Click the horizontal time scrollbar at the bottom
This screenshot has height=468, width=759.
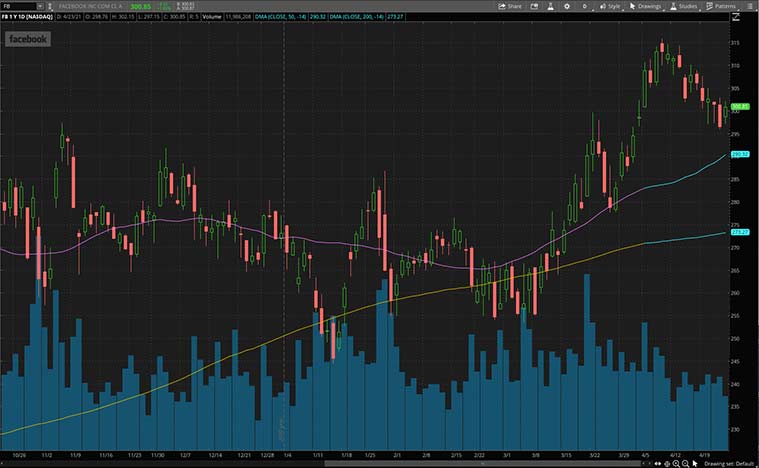[320, 464]
